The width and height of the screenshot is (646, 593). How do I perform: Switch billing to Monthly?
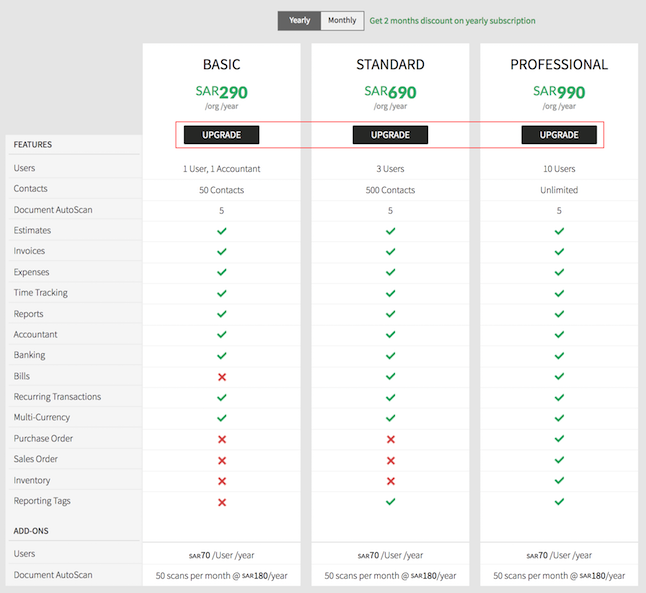pos(342,21)
